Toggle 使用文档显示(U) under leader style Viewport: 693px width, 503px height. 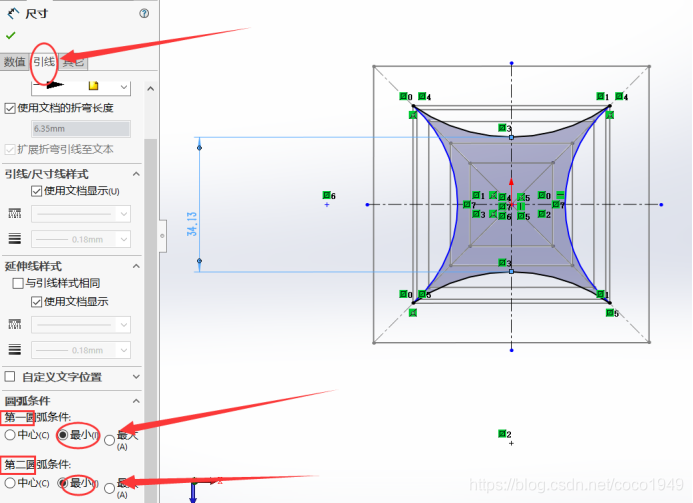(36, 191)
